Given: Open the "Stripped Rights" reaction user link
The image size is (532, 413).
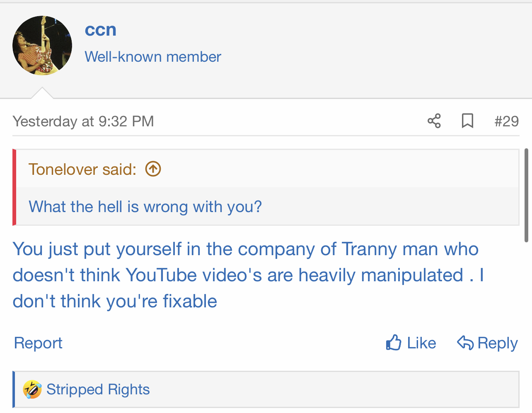Looking at the screenshot, I should 98,389.
